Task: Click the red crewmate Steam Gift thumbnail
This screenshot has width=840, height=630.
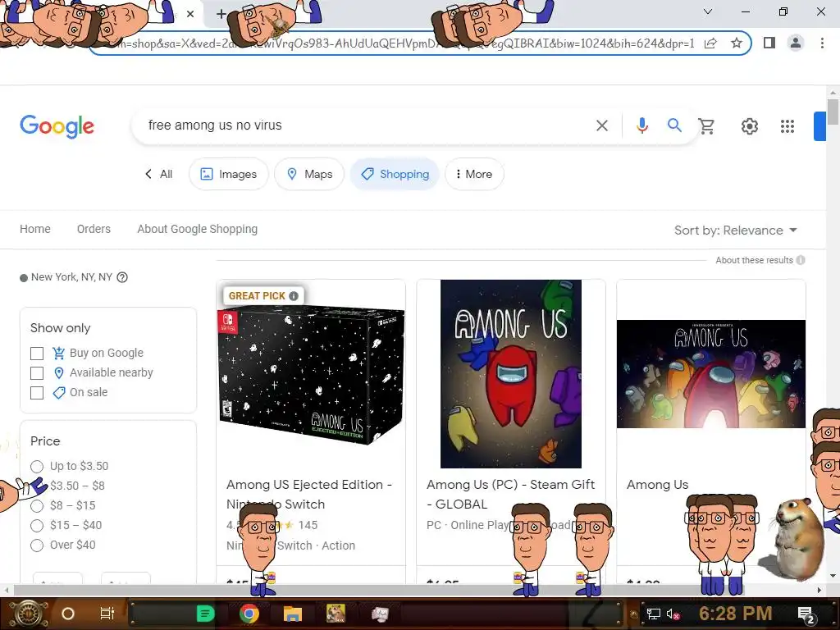Action: [x=510, y=374]
